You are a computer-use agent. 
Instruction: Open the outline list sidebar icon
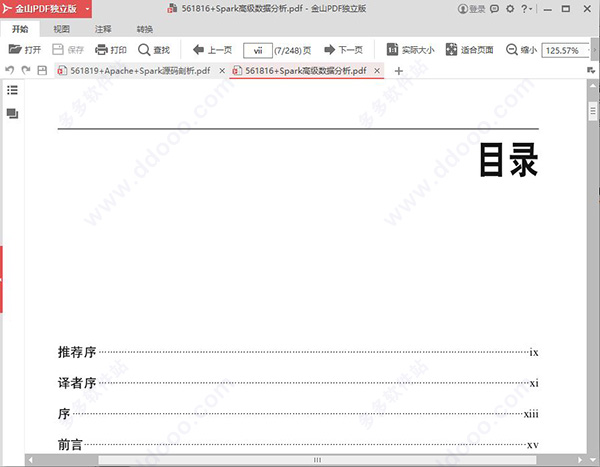[12, 90]
